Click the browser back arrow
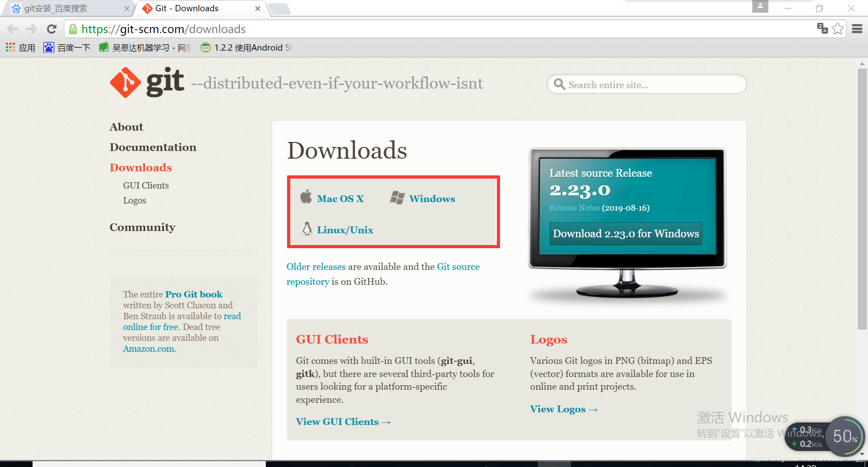 (13, 29)
